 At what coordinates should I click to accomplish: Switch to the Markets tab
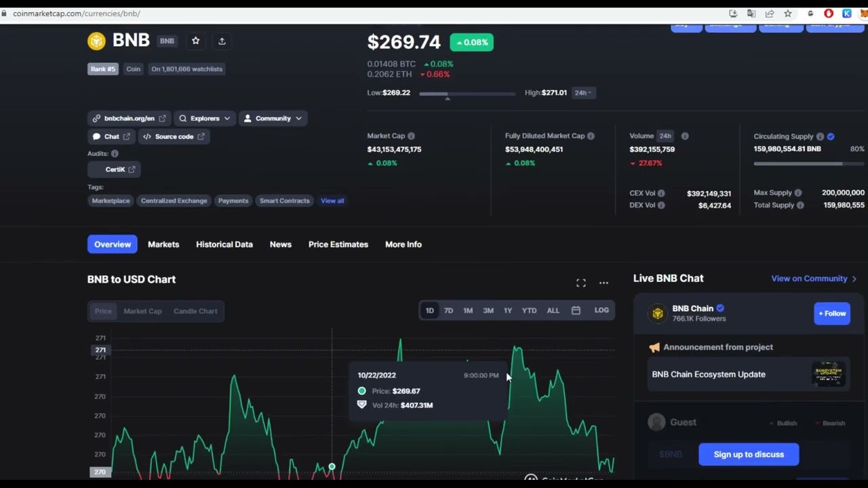163,245
